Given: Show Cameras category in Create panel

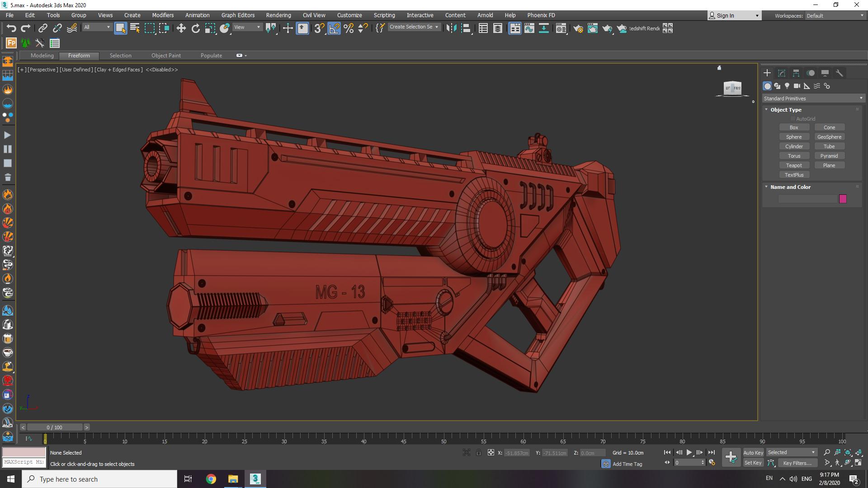Looking at the screenshot, I should tap(797, 86).
